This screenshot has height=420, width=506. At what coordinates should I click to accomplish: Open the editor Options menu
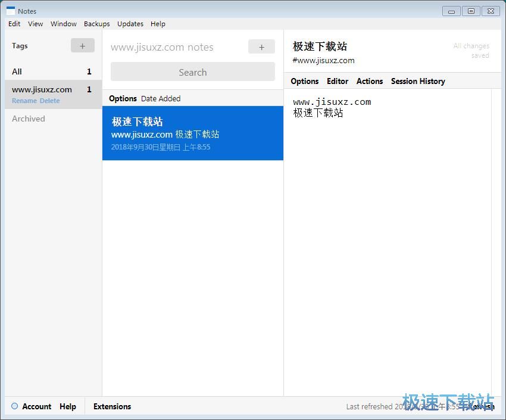pos(305,81)
